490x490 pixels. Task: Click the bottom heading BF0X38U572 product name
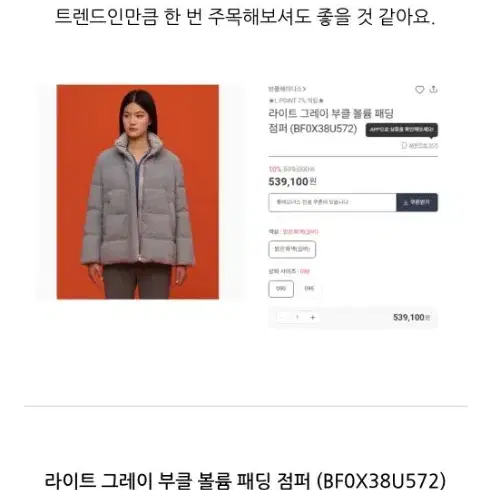coord(245,480)
